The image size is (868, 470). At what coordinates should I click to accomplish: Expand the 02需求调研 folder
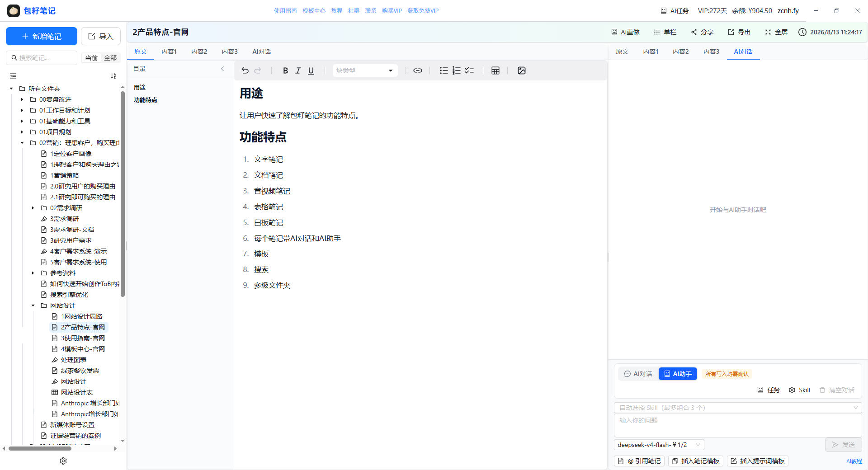pyautogui.click(x=33, y=208)
